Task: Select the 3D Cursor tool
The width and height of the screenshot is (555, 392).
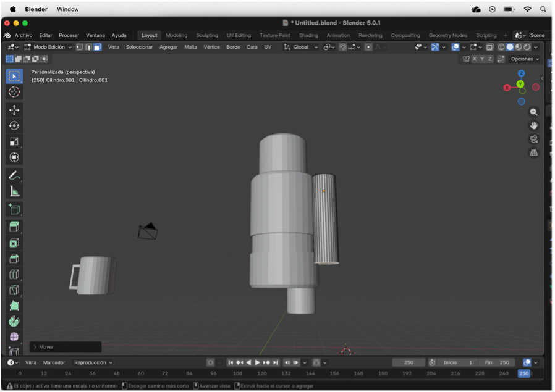Action: tap(14, 92)
